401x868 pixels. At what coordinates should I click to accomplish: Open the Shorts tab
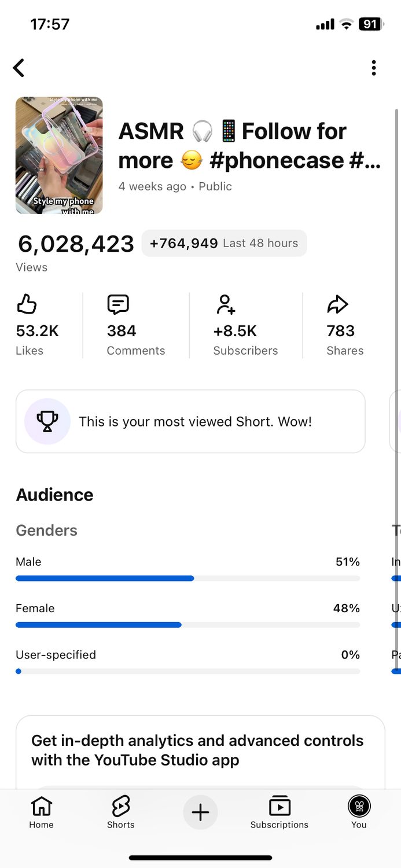tap(120, 812)
